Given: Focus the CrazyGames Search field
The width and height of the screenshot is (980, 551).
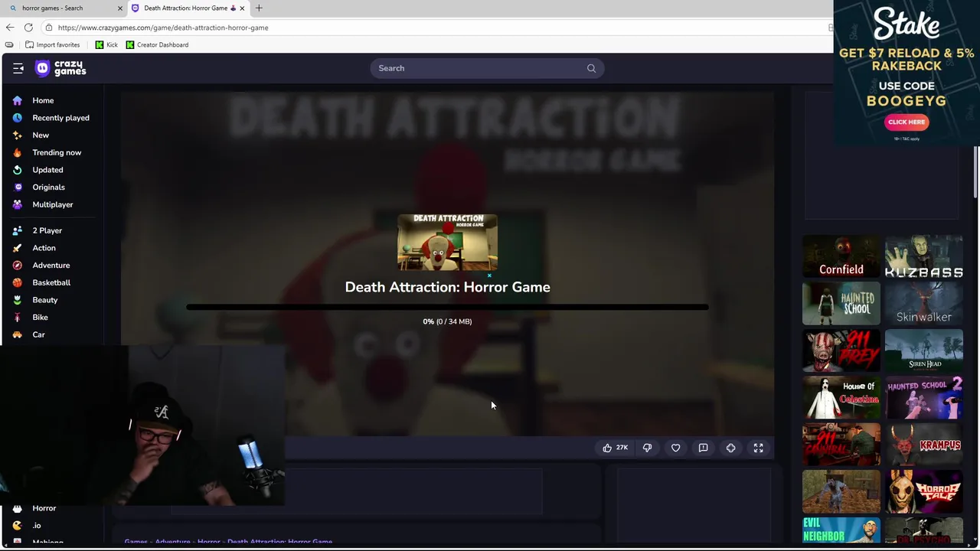Looking at the screenshot, I should (487, 68).
